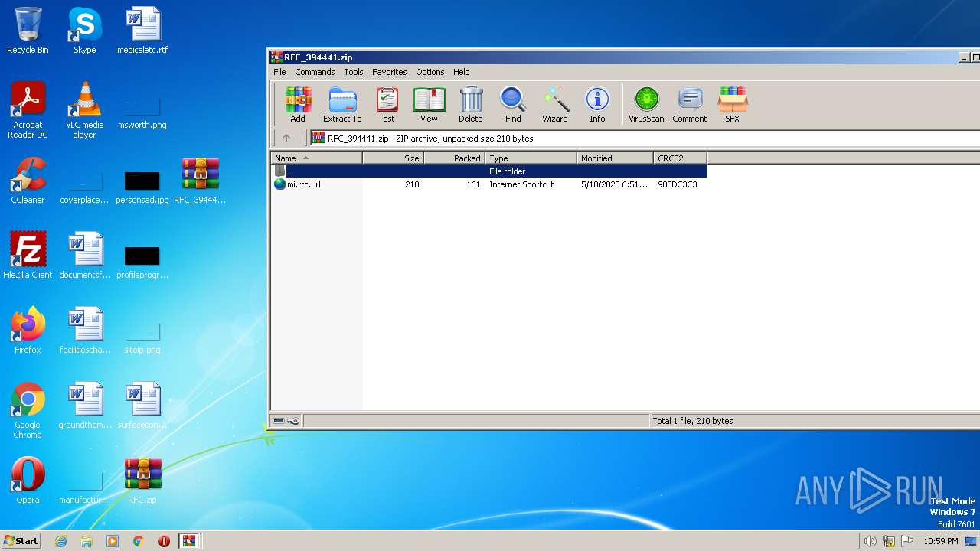Open the Options menu
Viewport: 980px width, 551px height.
click(430, 72)
